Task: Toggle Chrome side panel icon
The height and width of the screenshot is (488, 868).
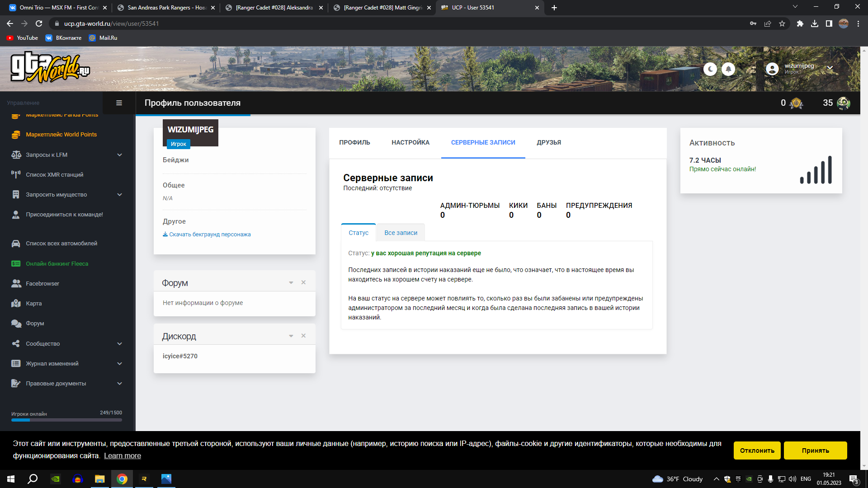Action: tap(829, 23)
